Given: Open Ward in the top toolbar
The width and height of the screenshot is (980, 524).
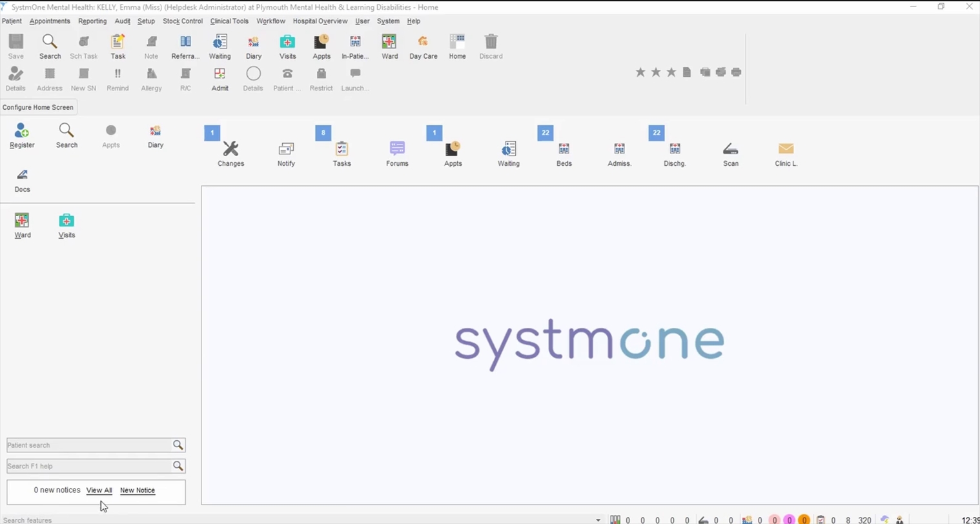Looking at the screenshot, I should [x=389, y=46].
